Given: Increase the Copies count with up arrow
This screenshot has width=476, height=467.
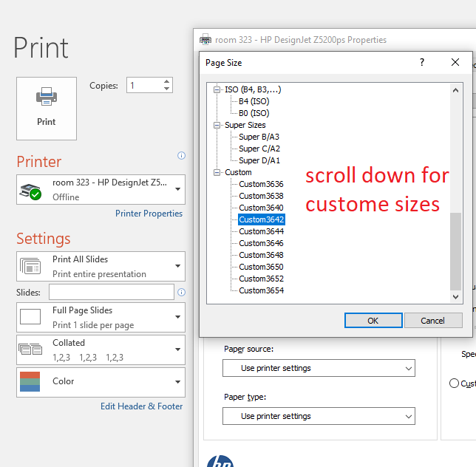Looking at the screenshot, I should (167, 81).
